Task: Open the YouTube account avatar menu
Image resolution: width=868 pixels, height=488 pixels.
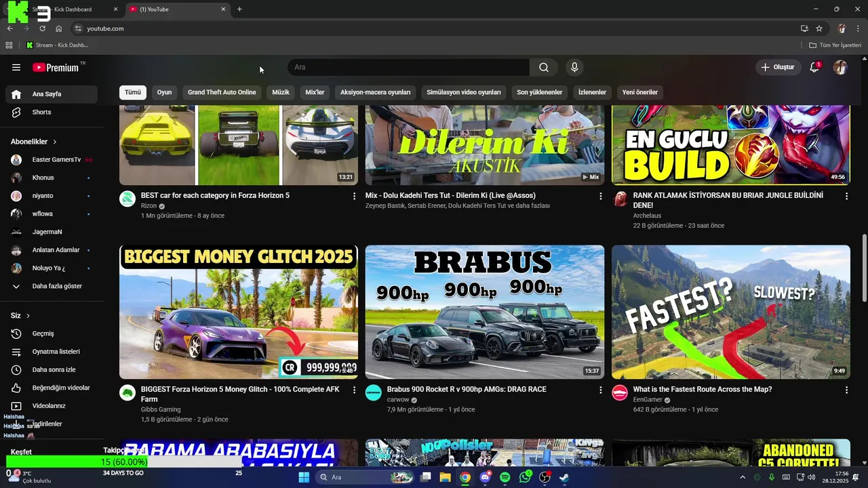Action: 840,67
